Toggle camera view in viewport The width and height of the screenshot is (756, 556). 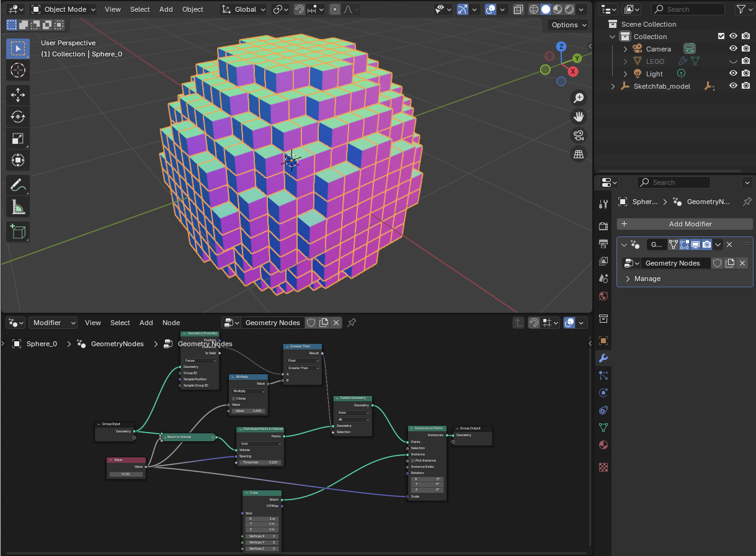pos(579,135)
